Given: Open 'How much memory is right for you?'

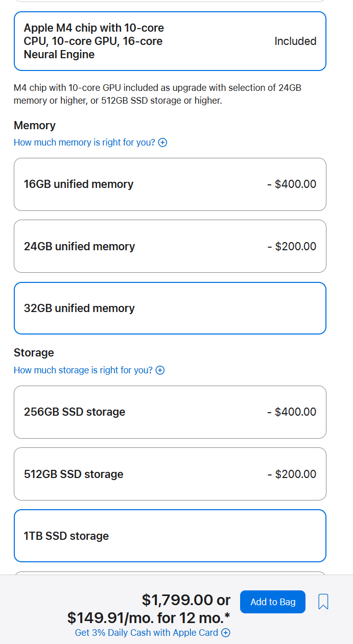Looking at the screenshot, I should point(84,142).
